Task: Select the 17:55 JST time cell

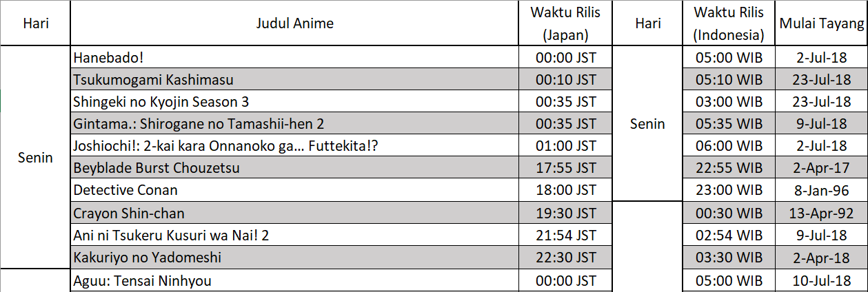Action: tap(565, 168)
